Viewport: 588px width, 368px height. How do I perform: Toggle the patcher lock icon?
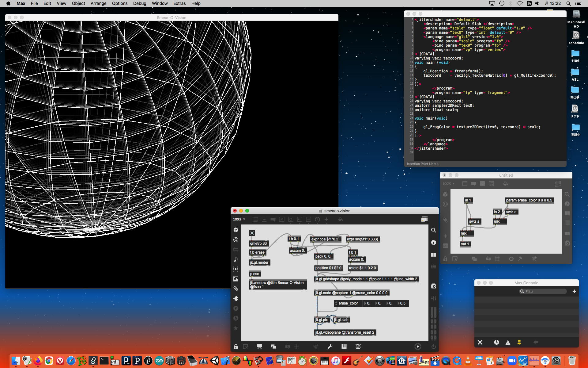[x=236, y=347]
